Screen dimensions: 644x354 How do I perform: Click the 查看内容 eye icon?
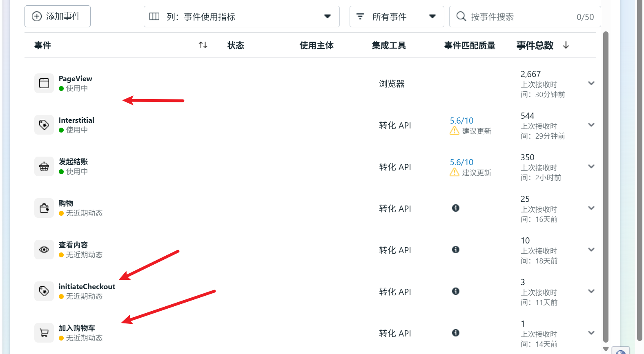coord(44,250)
